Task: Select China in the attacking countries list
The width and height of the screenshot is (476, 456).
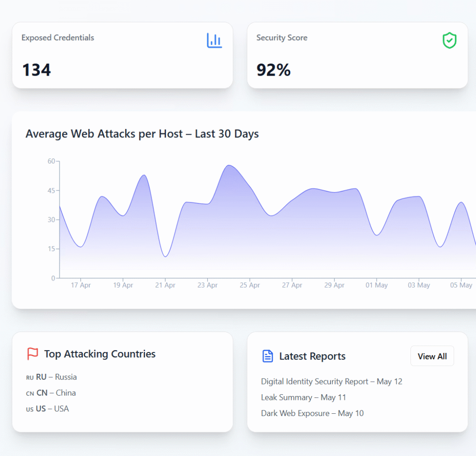Action: pyautogui.click(x=56, y=393)
